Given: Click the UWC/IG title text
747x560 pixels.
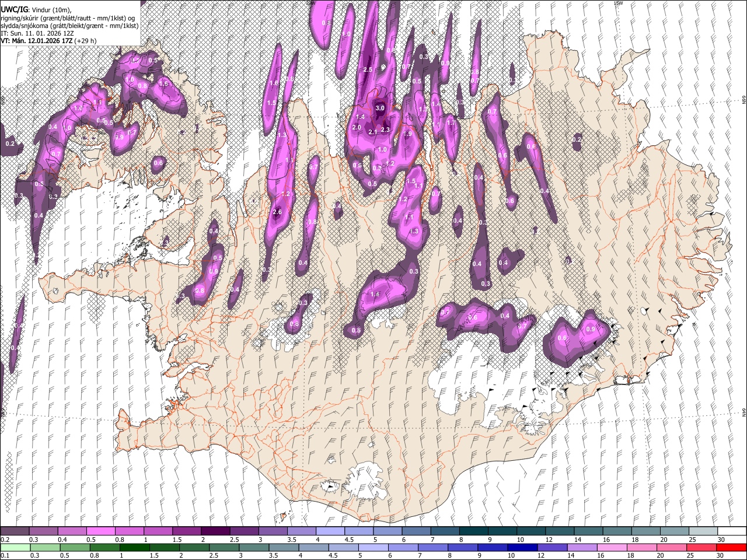Looking at the screenshot, I should 13,10.
